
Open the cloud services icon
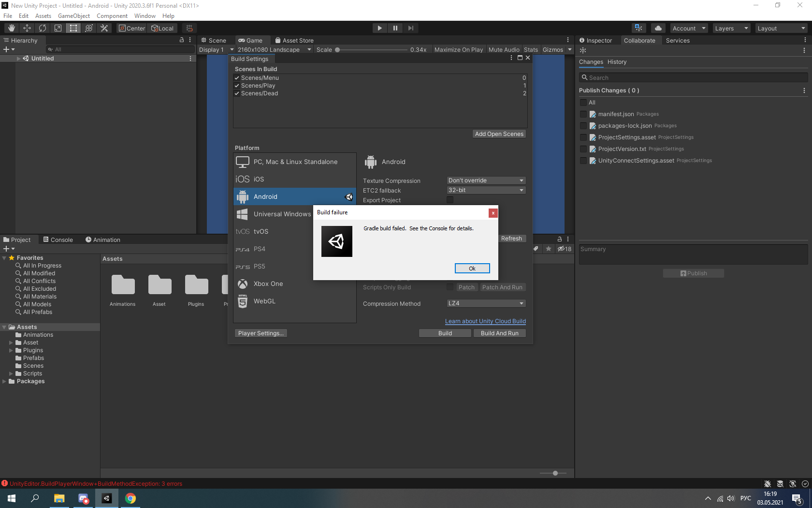[x=658, y=28]
